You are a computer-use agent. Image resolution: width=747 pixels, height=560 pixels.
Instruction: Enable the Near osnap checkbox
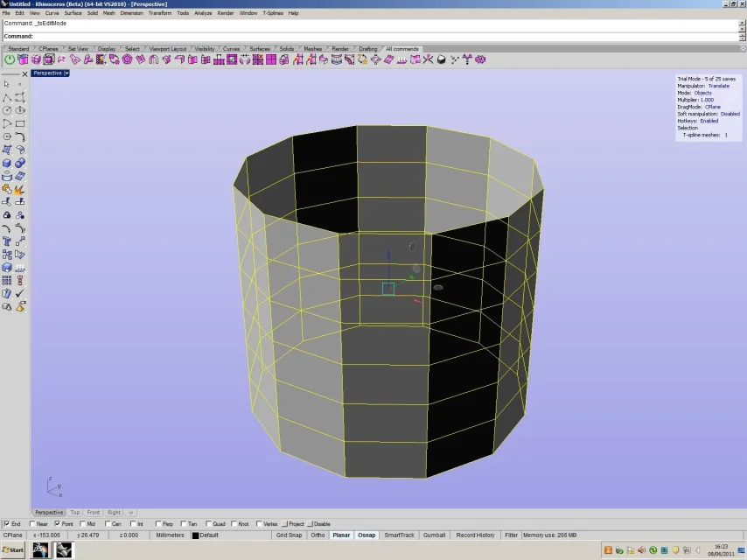pos(32,524)
